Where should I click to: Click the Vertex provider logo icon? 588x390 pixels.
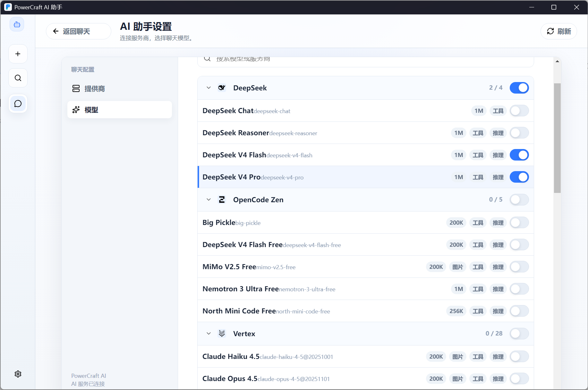222,334
